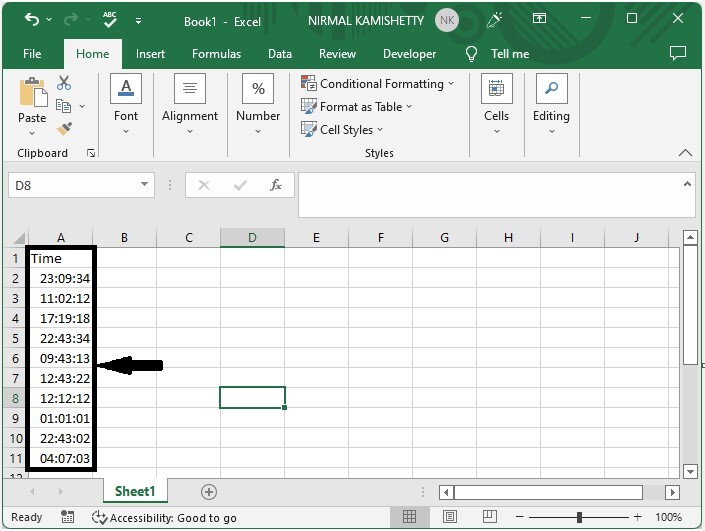Expand the formula bar chevron

pos(687,184)
